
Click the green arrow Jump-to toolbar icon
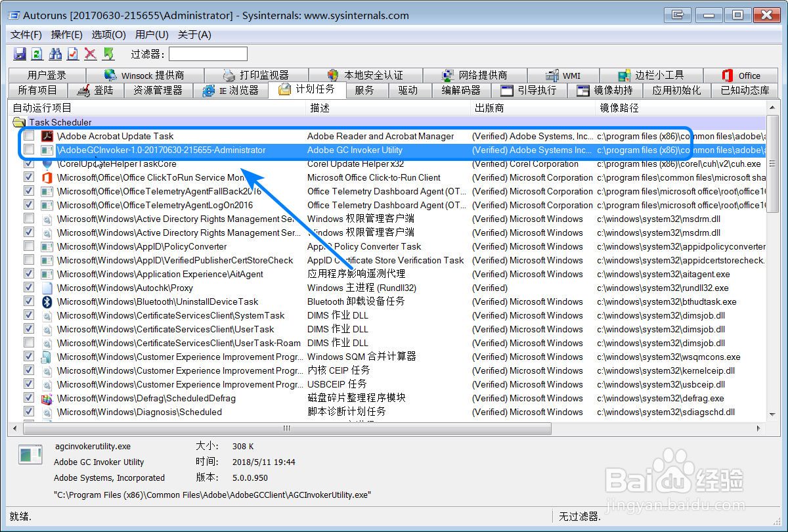(108, 54)
